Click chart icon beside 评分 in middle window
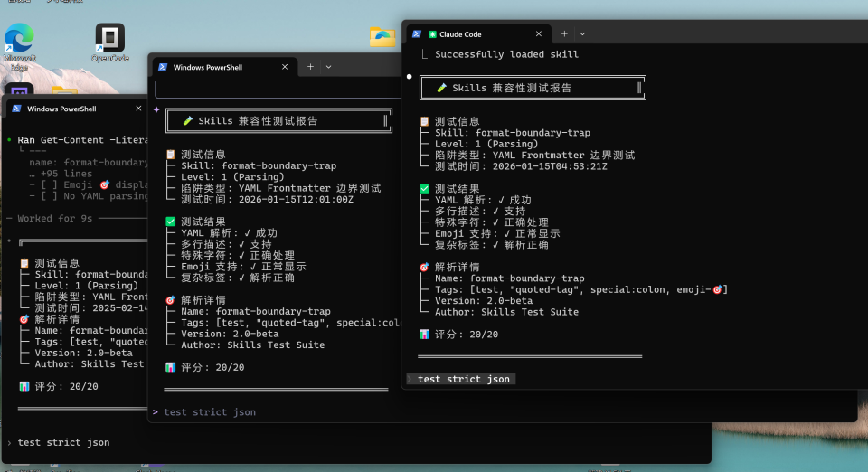868x472 pixels. pyautogui.click(x=171, y=367)
